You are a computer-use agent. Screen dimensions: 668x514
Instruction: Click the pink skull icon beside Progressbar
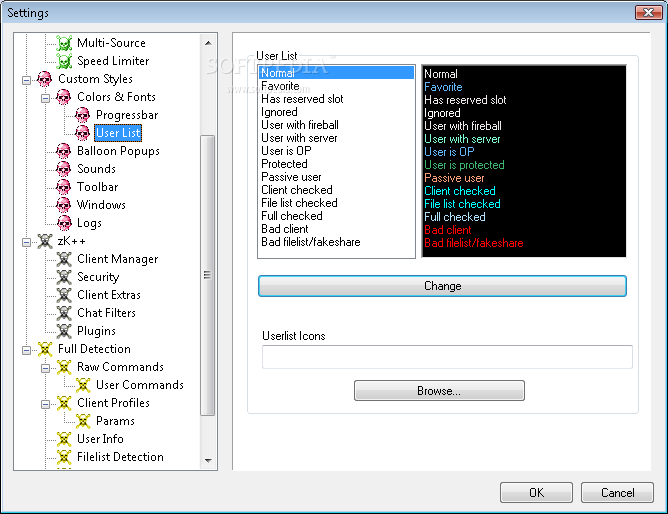[x=83, y=115]
